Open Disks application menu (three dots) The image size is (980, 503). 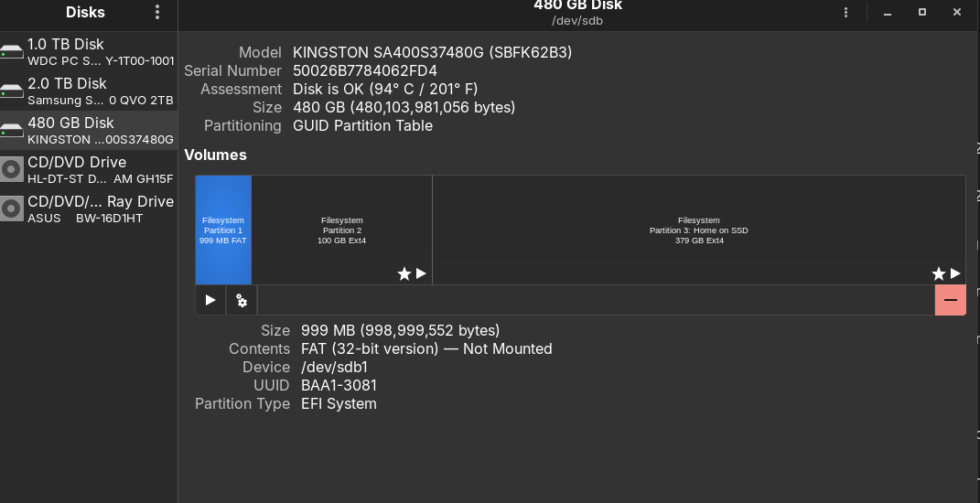(157, 12)
